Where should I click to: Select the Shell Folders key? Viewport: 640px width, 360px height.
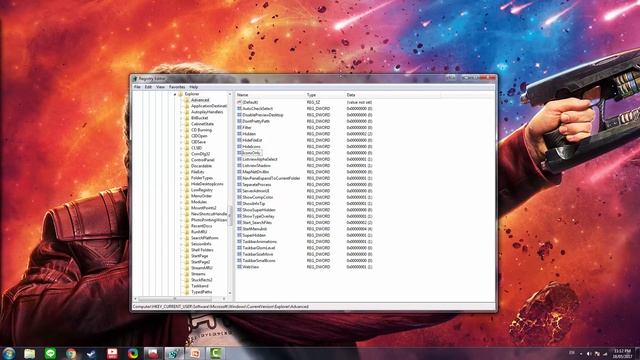(202, 250)
